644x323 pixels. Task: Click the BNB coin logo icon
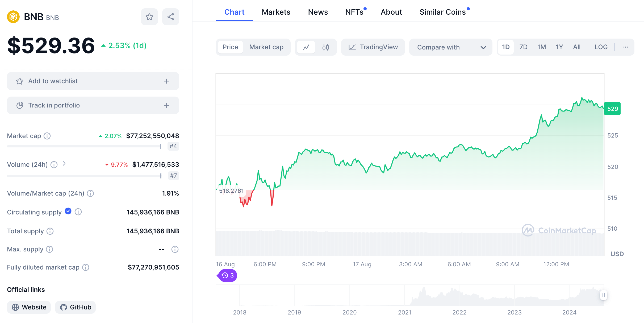click(13, 17)
